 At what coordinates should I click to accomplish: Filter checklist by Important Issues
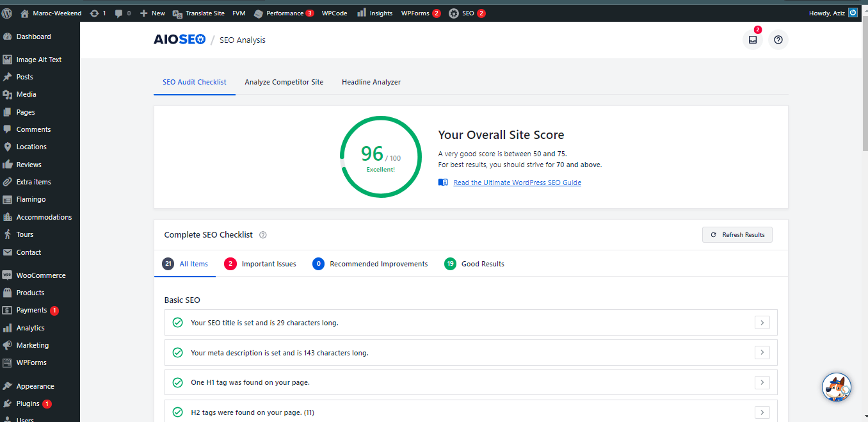coord(267,263)
